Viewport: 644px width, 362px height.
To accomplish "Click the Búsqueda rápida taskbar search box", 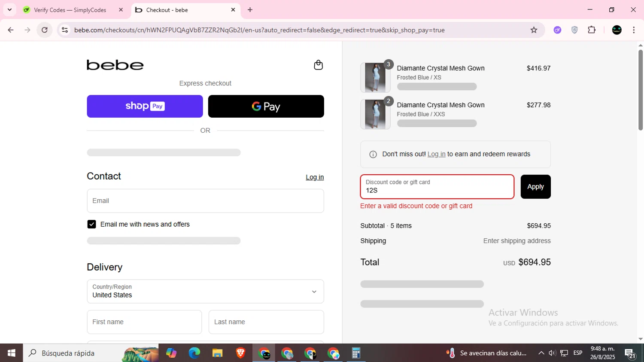I will click(91, 353).
